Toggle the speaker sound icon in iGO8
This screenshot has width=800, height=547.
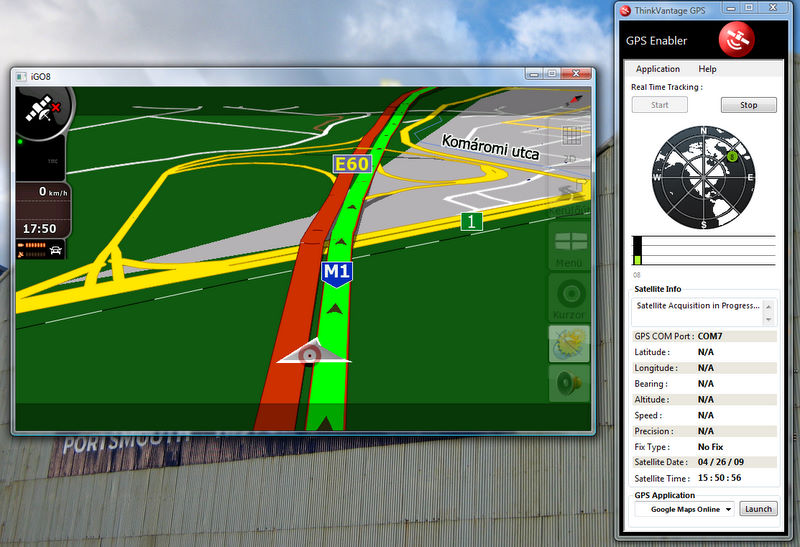(x=569, y=383)
